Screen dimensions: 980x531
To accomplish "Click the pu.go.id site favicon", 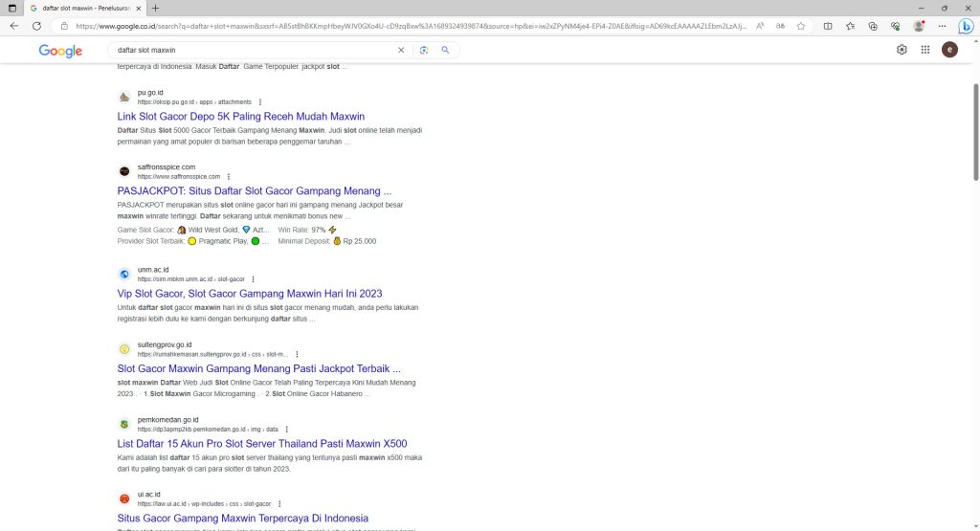I will (x=124, y=97).
